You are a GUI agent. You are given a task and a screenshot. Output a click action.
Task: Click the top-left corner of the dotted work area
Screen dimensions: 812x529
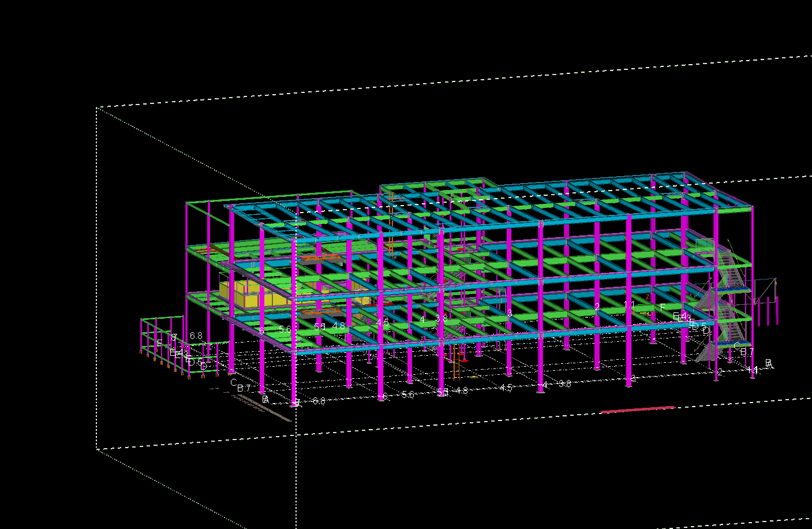coord(96,107)
